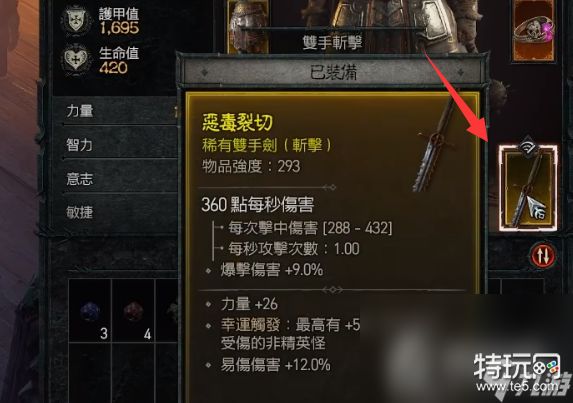Select the red gem stack of 4
This screenshot has width=573, height=403.
click(133, 311)
